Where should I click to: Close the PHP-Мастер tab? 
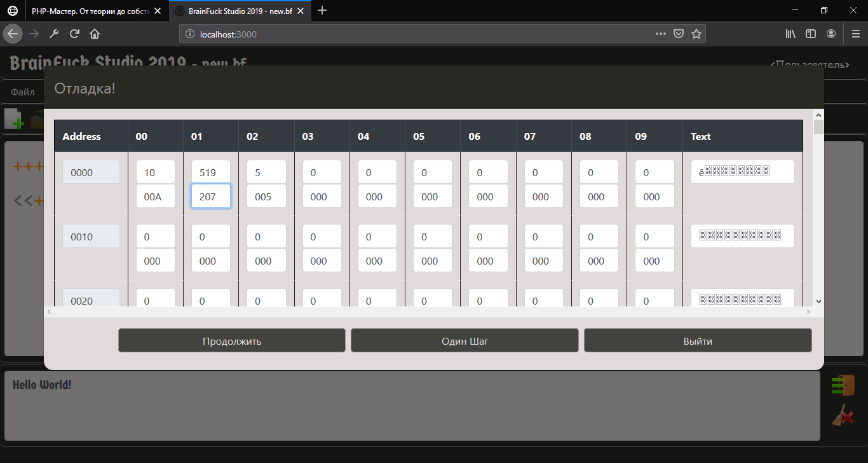(157, 11)
